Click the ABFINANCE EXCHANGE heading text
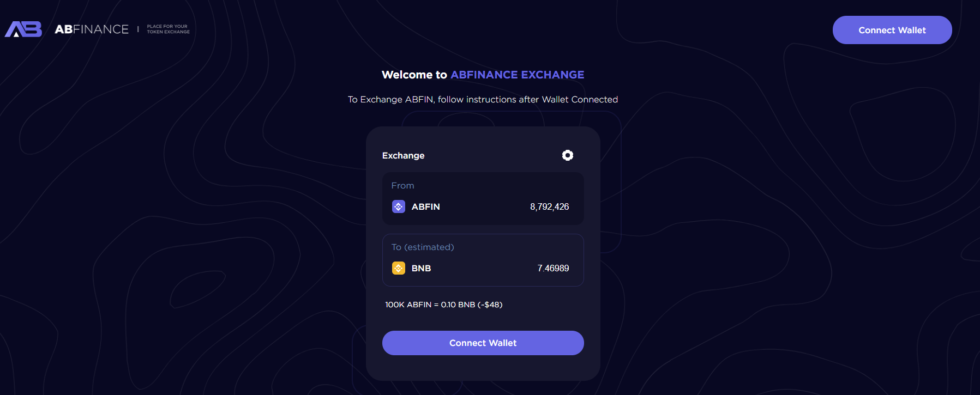Image resolution: width=980 pixels, height=395 pixels. 517,75
